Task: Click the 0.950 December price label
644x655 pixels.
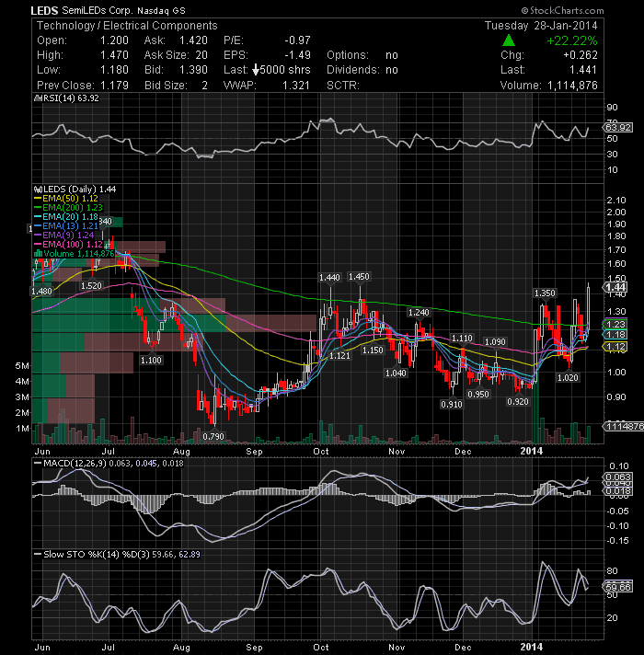Action: point(478,395)
